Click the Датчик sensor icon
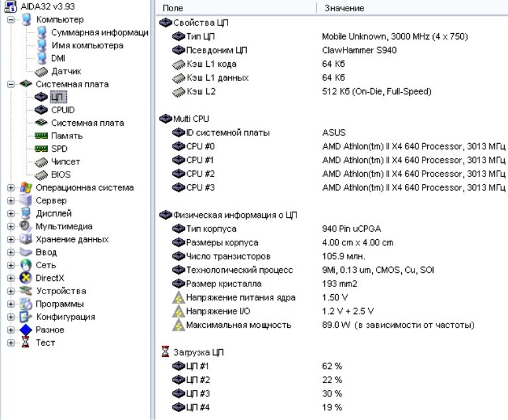Screen dimensions: 508x420 point(41,71)
